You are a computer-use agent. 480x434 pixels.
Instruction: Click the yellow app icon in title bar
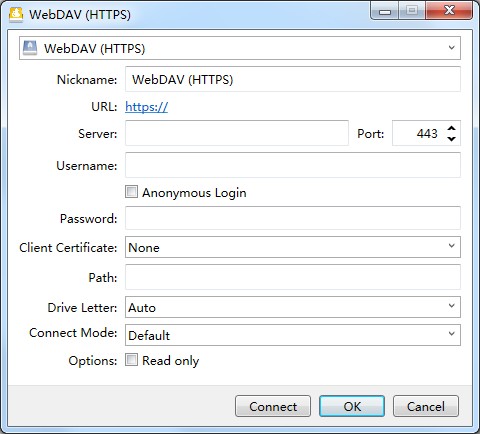coord(16,14)
